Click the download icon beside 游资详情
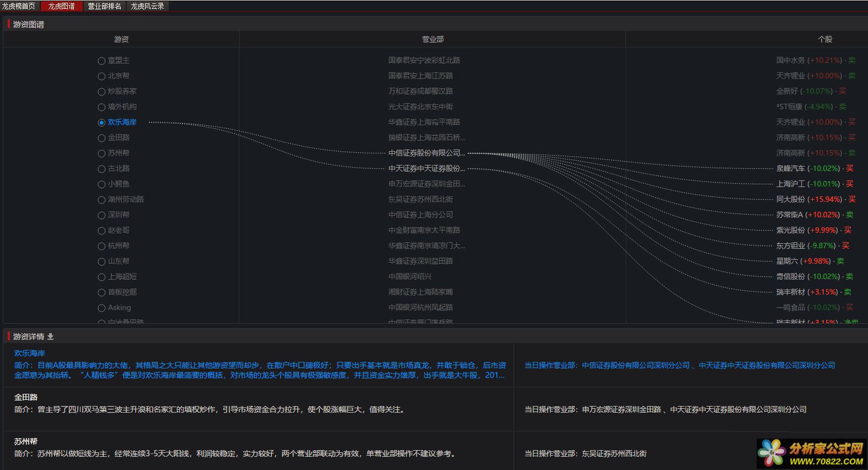Viewport: 868px width, 470px height. coord(51,337)
